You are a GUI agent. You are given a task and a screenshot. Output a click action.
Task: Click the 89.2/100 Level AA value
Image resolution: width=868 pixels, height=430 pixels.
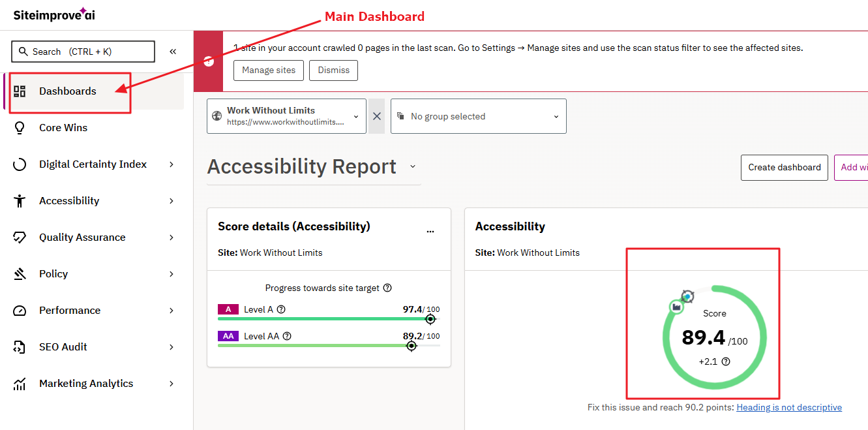click(x=421, y=336)
